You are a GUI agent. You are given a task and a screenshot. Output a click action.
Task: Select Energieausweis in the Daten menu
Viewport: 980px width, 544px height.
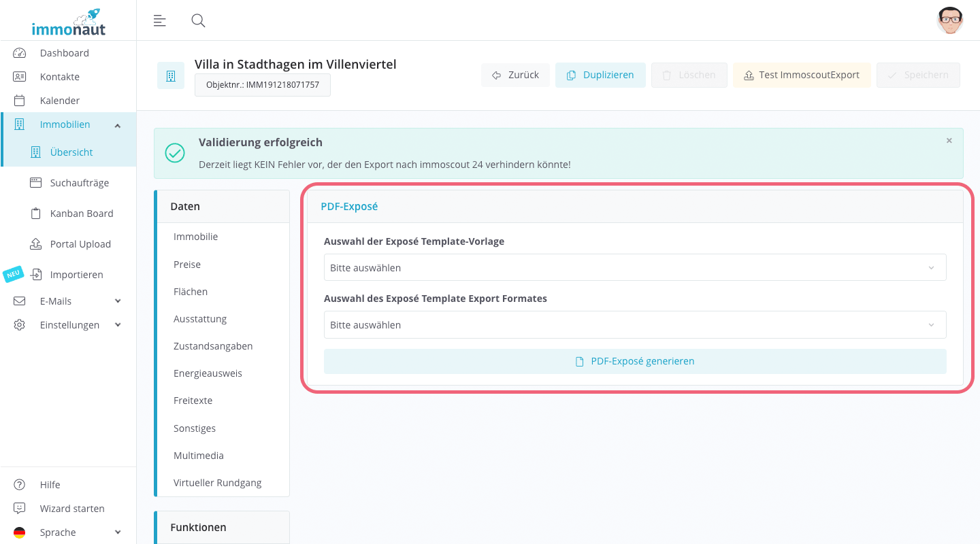tap(208, 373)
